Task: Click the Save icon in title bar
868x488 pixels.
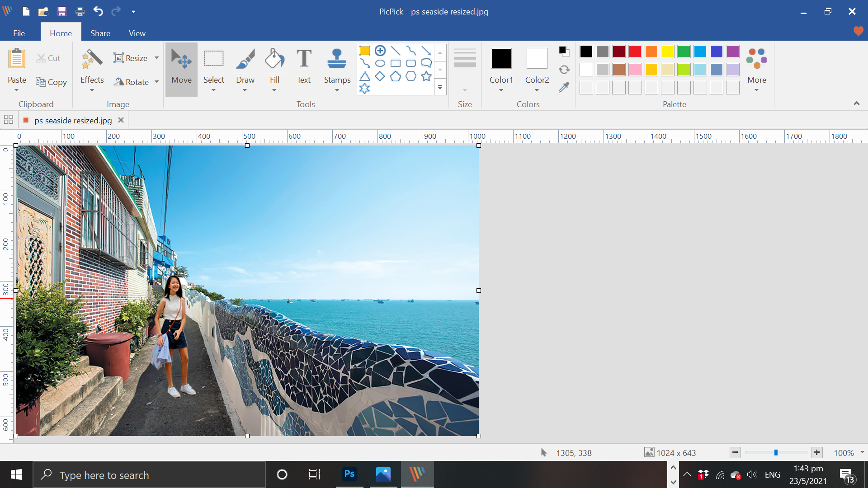Action: (62, 11)
